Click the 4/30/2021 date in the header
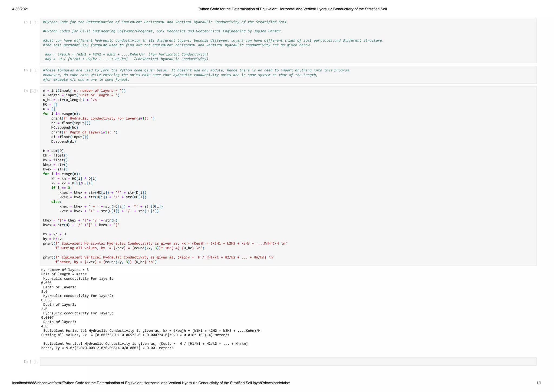This screenshot has width=554, height=392. [21, 9]
